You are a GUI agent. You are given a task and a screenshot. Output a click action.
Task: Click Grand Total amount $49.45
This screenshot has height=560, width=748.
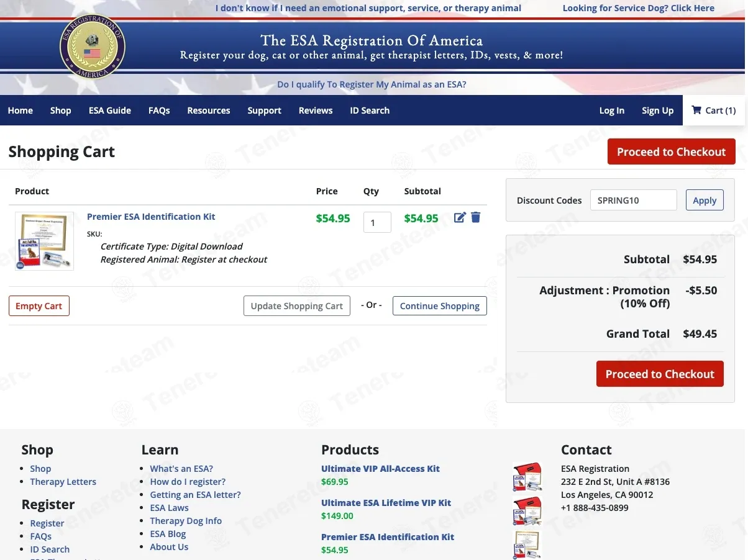tap(700, 334)
